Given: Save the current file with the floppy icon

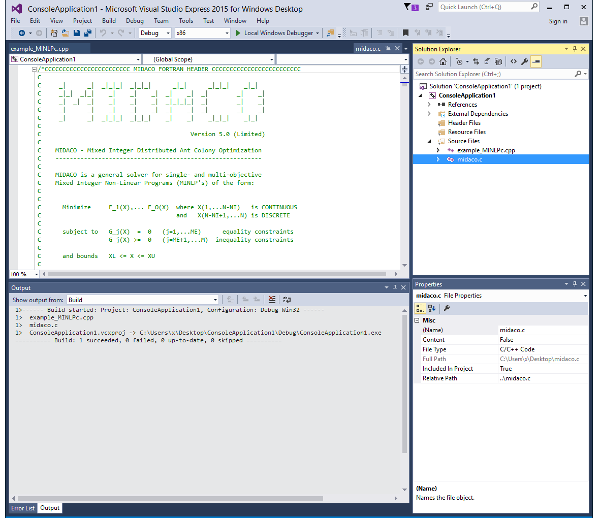Looking at the screenshot, I should [x=77, y=33].
